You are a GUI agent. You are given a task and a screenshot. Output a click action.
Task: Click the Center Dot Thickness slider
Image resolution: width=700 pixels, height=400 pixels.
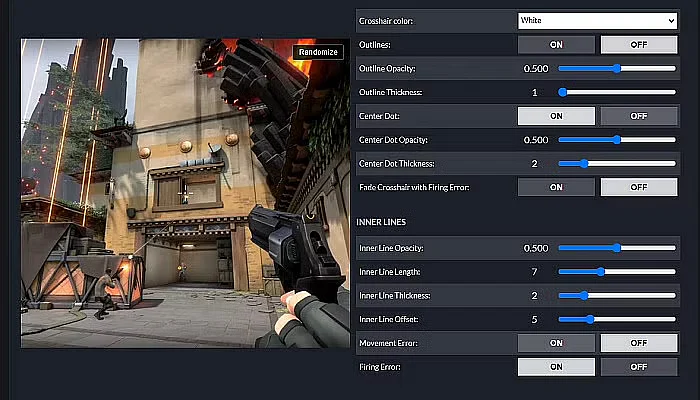pyautogui.click(x=617, y=163)
